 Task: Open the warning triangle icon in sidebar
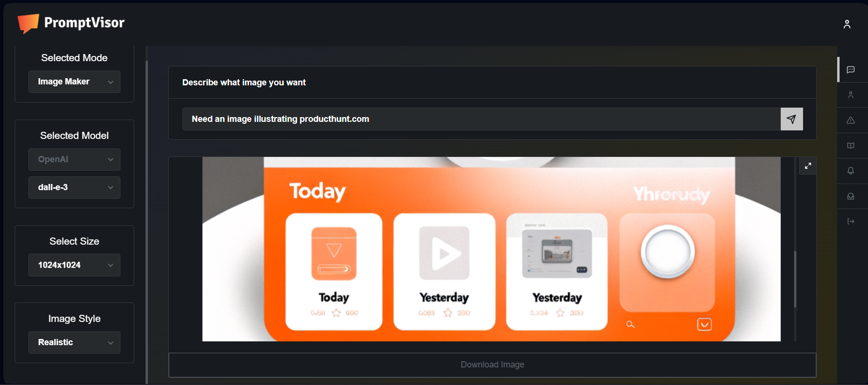850,120
